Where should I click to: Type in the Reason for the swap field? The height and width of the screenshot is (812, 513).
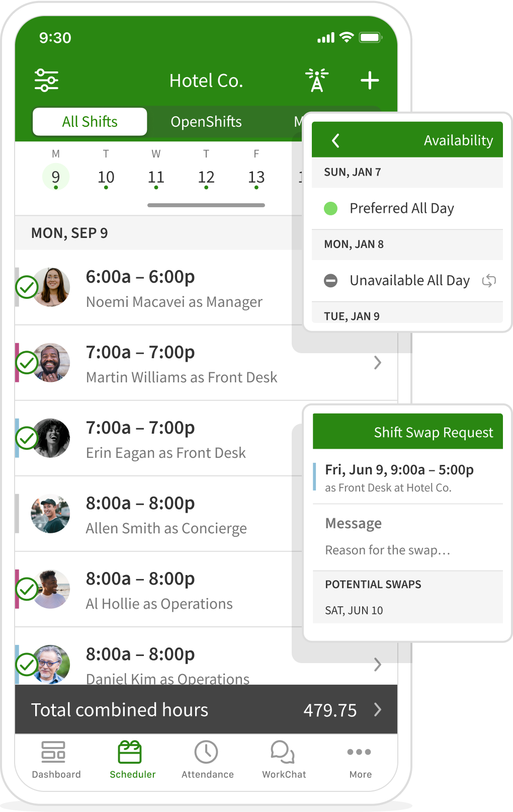tap(388, 550)
